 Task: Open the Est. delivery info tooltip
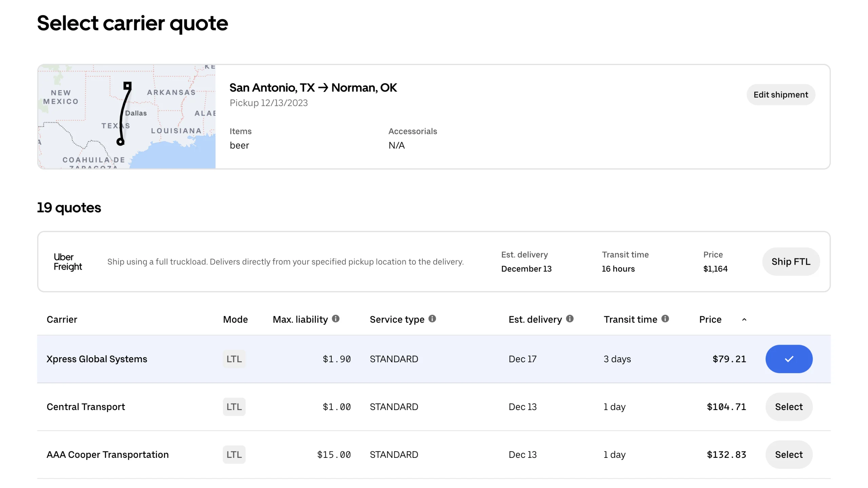[x=570, y=319]
